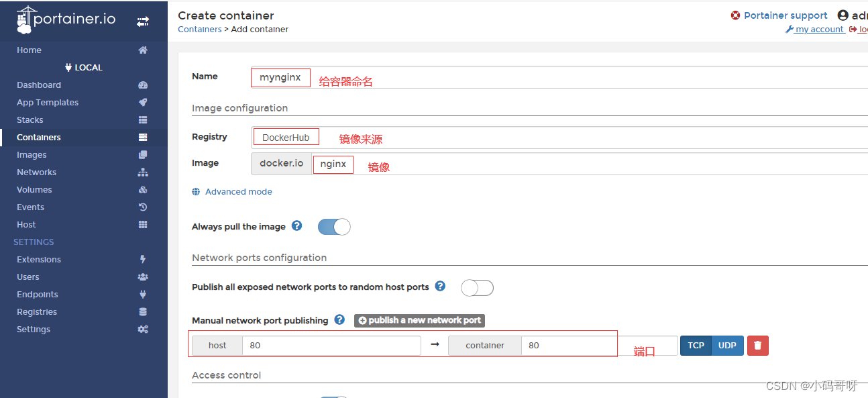Viewport: 868px width, 398px height.
Task: Click the container Name input field
Action: (x=557, y=77)
